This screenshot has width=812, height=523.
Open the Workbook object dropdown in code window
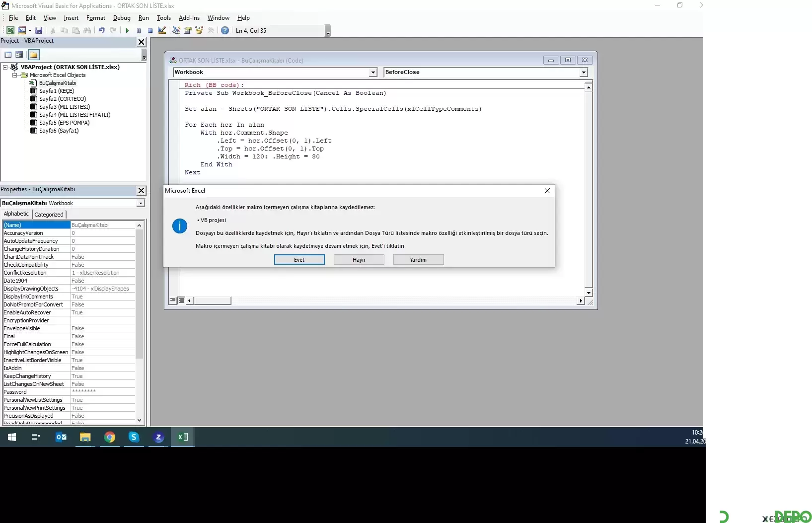click(373, 73)
